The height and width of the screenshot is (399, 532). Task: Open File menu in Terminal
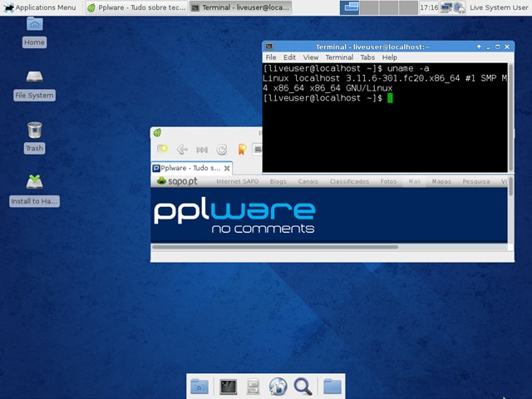[x=271, y=57]
